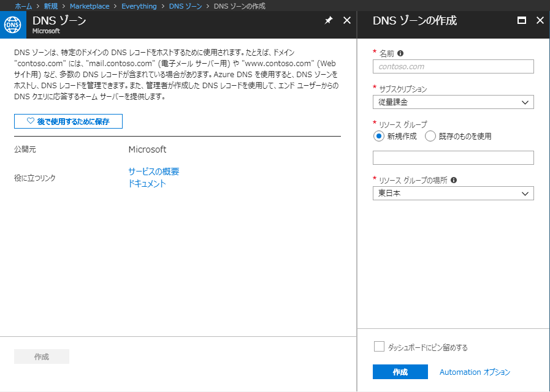Viewport: 550px width, 392px height.
Task: Click the Microsoft publisher text
Action: (147, 149)
